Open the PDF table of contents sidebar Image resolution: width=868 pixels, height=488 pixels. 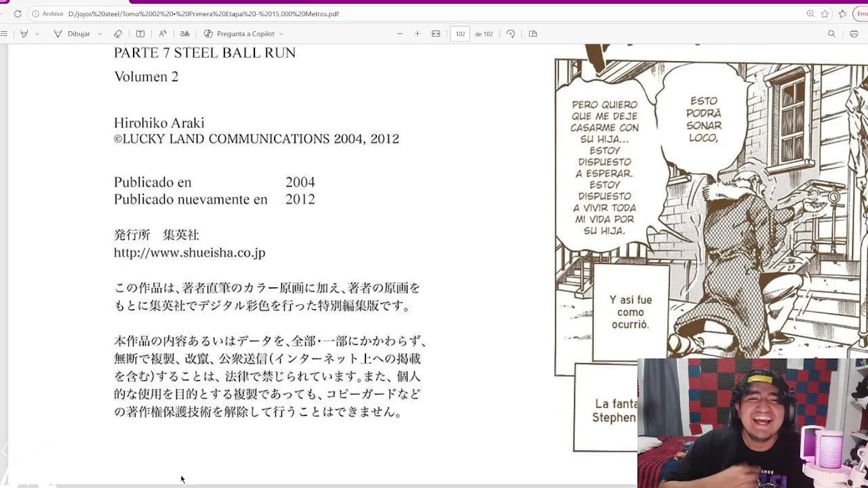[3, 34]
